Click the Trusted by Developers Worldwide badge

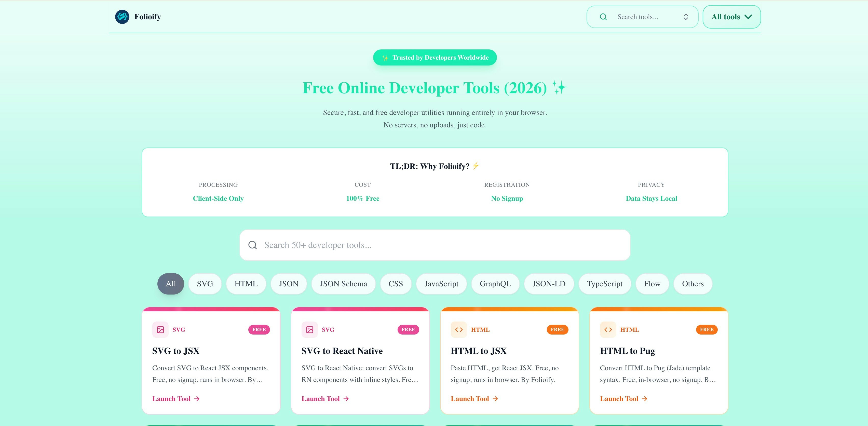435,57
